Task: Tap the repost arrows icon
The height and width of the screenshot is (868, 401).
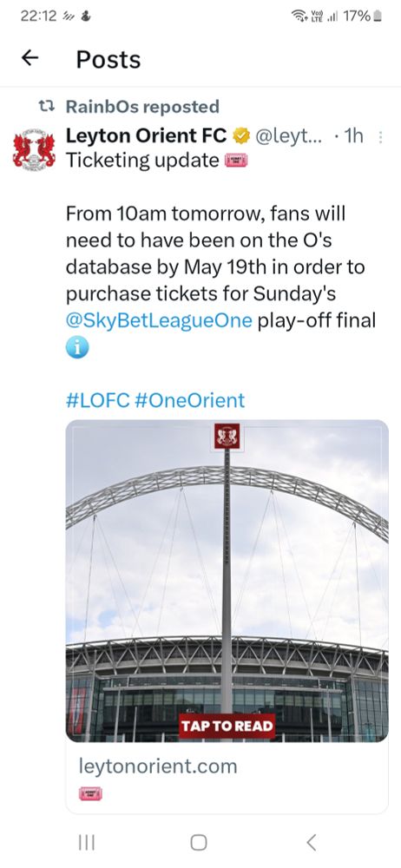Action: 49,106
